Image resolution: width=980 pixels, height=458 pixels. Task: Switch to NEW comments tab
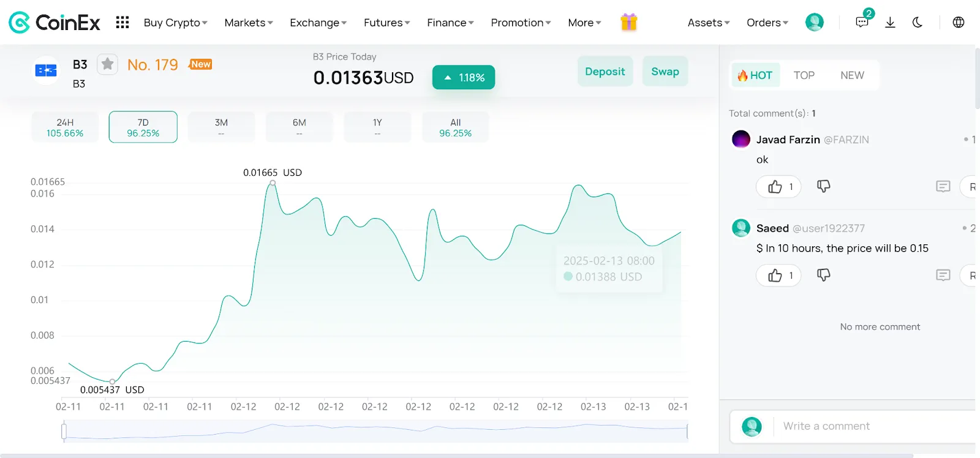(x=852, y=75)
